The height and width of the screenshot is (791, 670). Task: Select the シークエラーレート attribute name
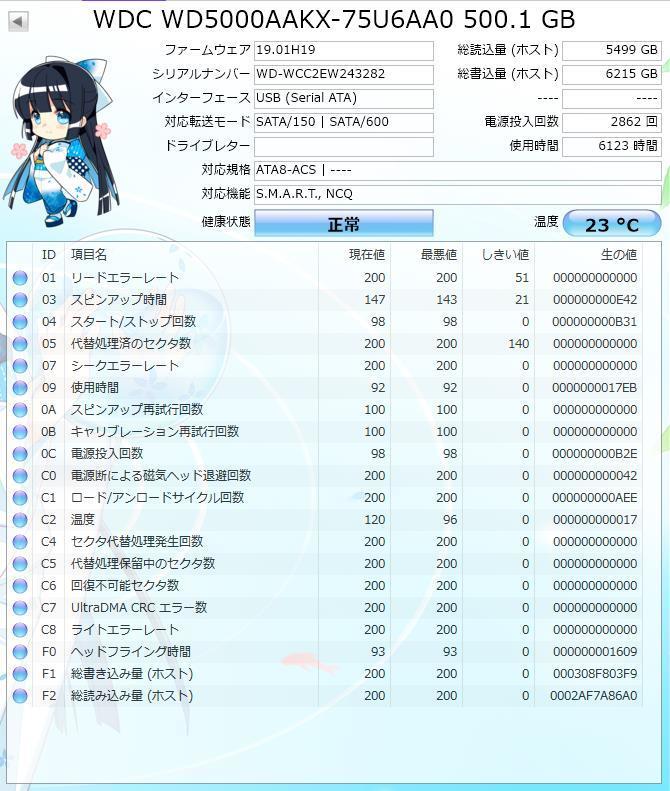pyautogui.click(x=125, y=366)
